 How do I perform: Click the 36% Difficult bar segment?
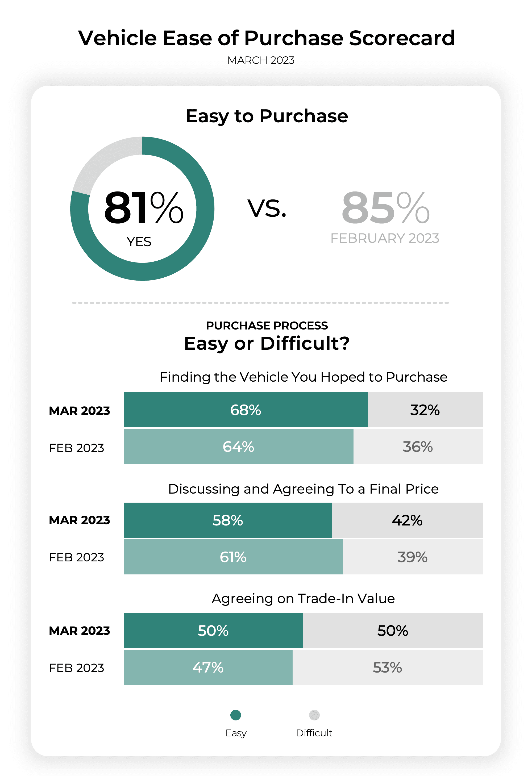418,447
